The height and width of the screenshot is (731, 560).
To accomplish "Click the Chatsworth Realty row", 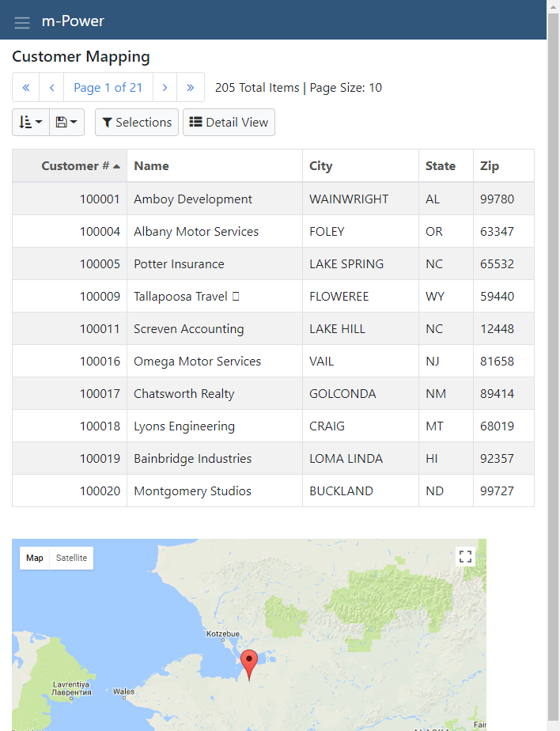I will click(273, 393).
